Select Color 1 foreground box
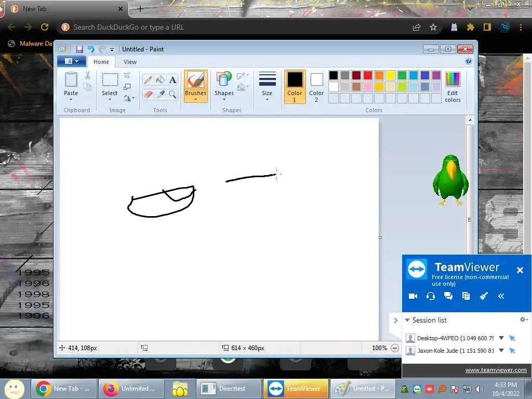Image resolution: width=532 pixels, height=399 pixels. click(x=295, y=87)
